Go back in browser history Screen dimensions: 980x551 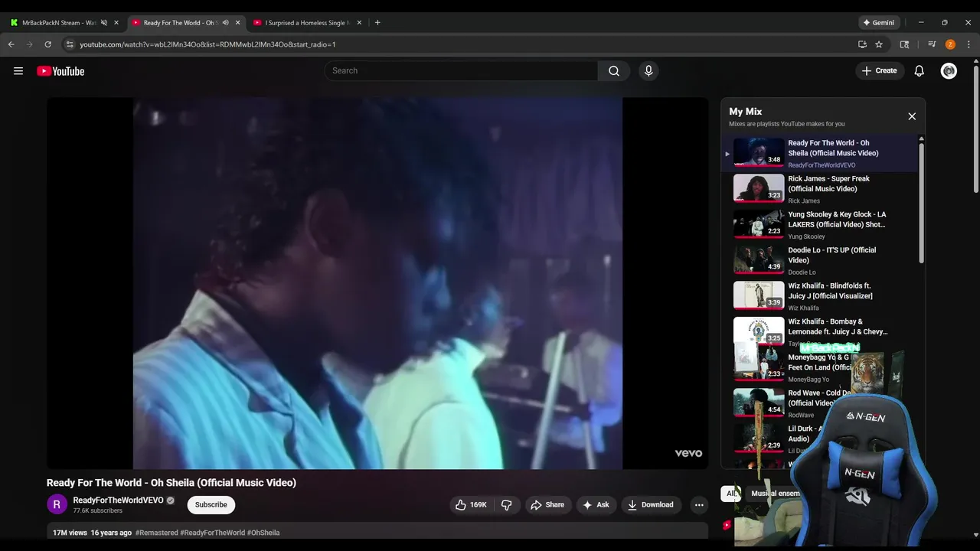tap(11, 44)
